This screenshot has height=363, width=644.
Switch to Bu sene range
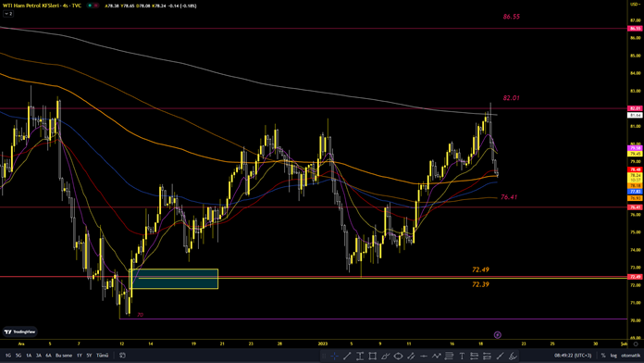[x=64, y=356]
